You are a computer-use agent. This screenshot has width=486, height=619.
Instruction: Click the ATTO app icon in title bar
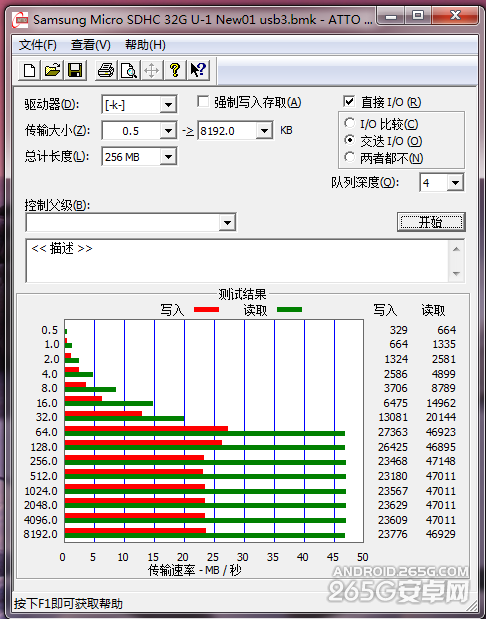click(20, 20)
